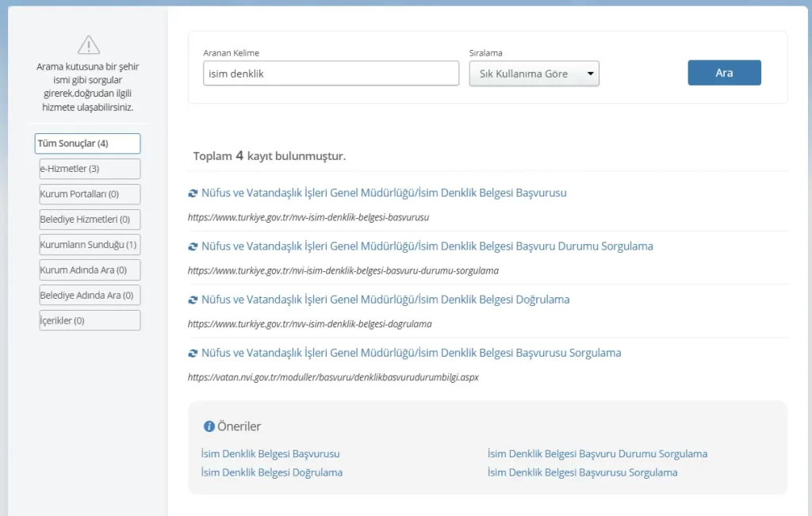The height and width of the screenshot is (516, 812).
Task: Focus the Aranan Kelime search field
Action: click(331, 73)
